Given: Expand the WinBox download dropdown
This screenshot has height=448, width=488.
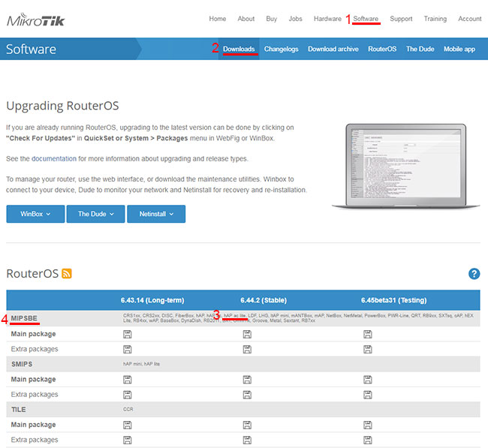Looking at the screenshot, I should [35, 214].
